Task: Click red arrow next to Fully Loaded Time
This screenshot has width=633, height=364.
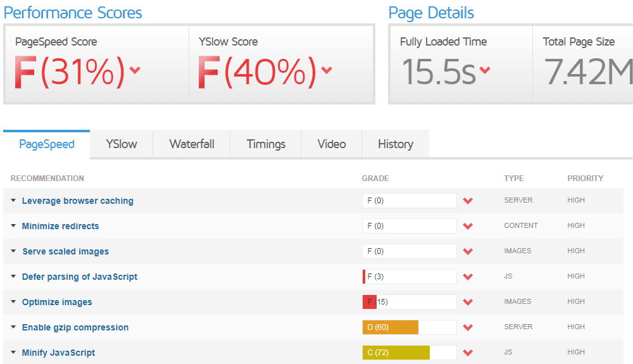Action: tap(485, 70)
